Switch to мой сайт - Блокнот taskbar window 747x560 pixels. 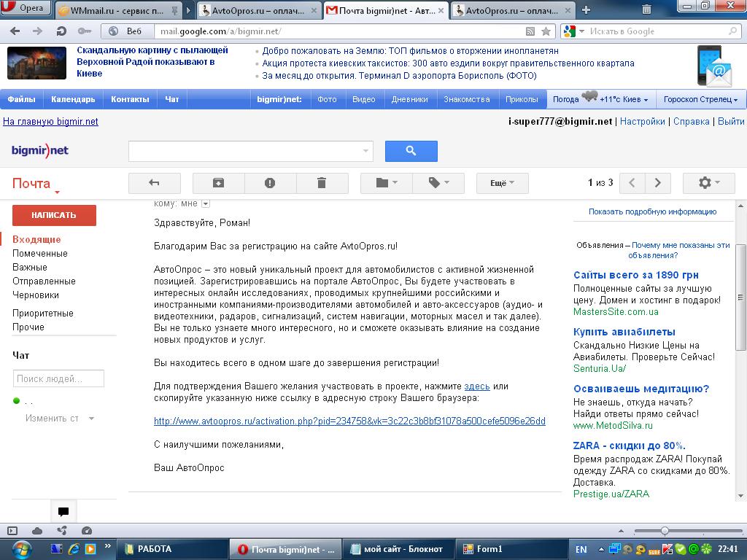[398, 550]
